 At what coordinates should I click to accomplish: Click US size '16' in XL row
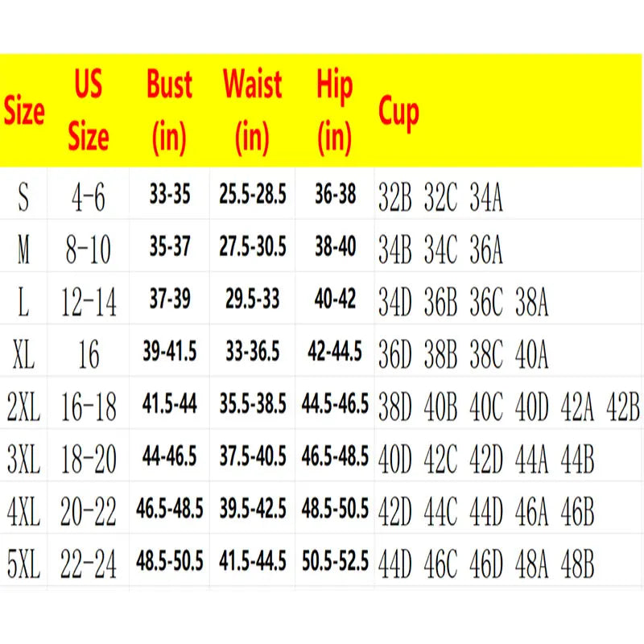(89, 353)
